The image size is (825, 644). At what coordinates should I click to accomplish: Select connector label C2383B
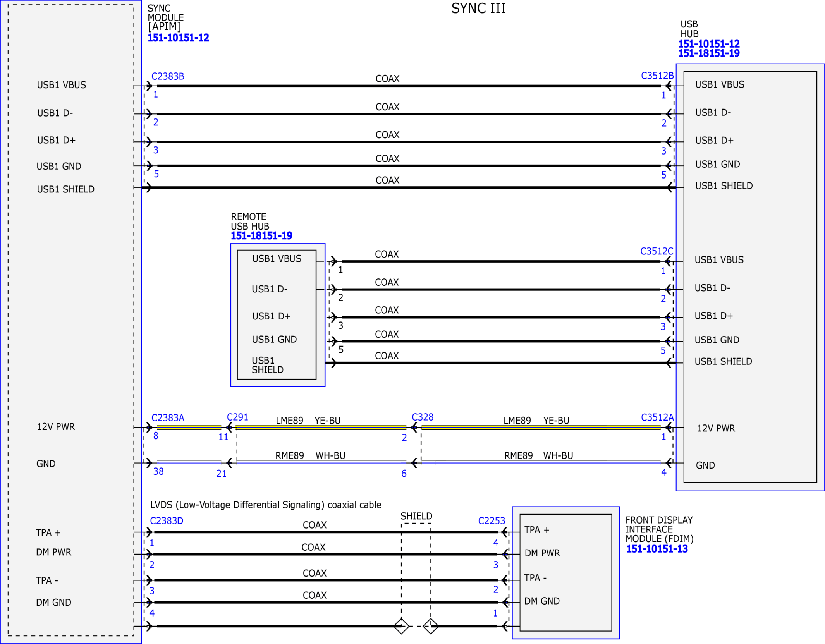click(168, 76)
